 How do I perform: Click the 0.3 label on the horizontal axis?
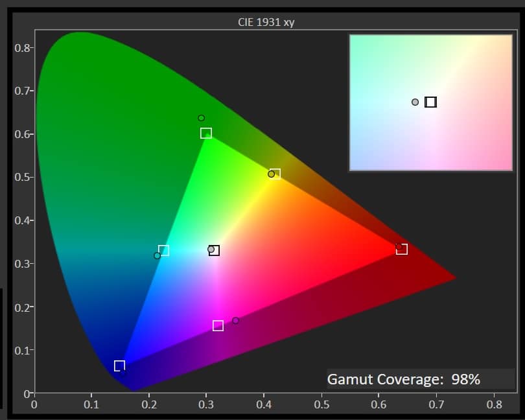pyautogui.click(x=206, y=404)
